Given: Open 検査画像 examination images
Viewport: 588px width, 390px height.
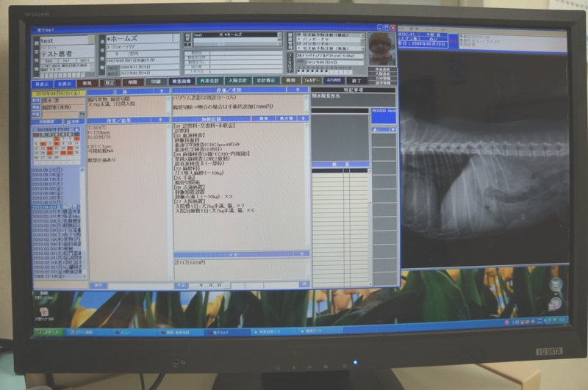Looking at the screenshot, I should pyautogui.click(x=182, y=82).
